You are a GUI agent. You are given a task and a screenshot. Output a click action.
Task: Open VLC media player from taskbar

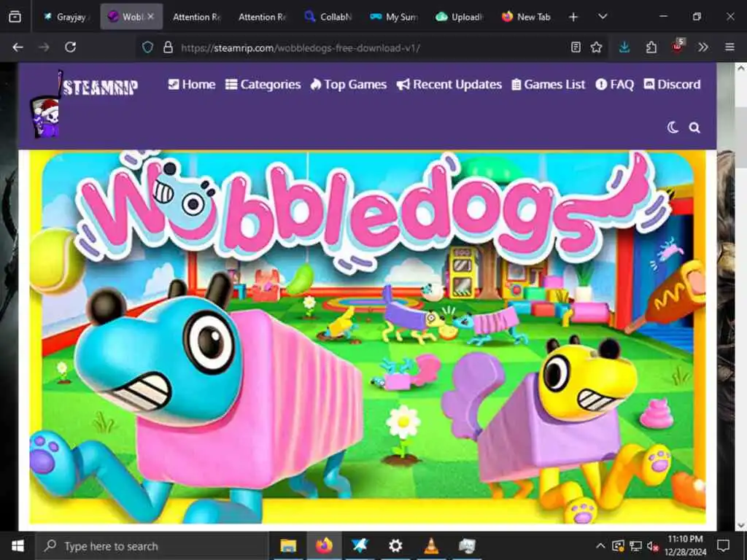(431, 545)
